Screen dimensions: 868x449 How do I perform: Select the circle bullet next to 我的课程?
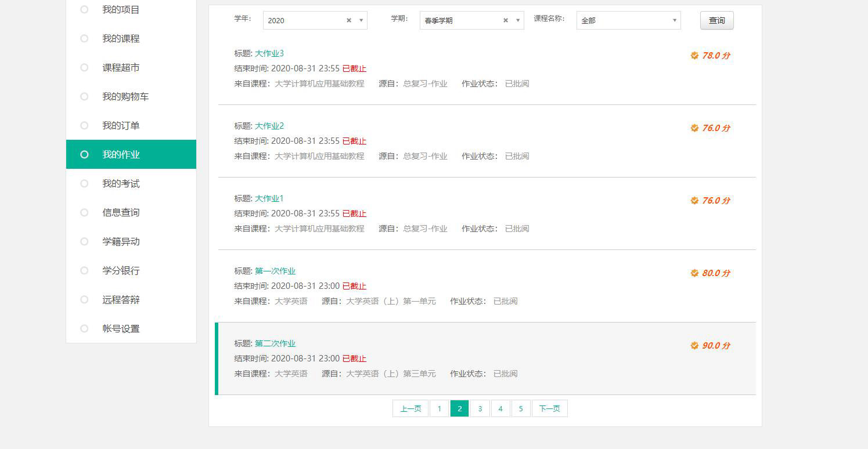(84, 38)
